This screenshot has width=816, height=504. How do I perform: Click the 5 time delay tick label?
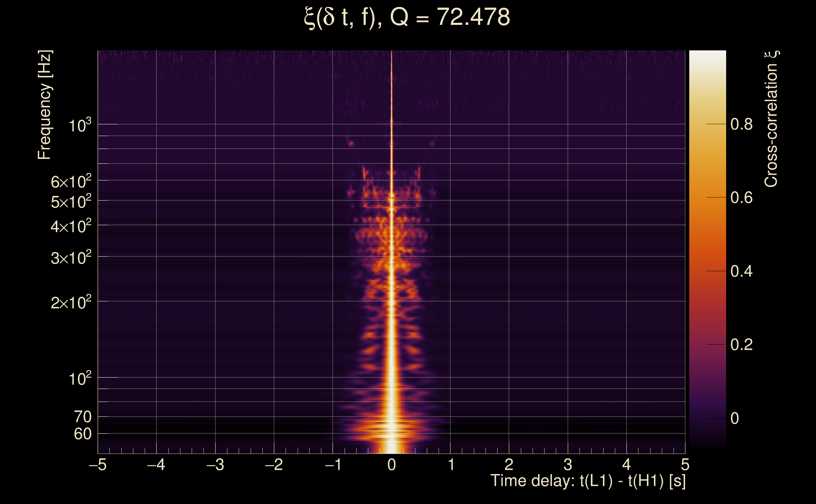685,465
